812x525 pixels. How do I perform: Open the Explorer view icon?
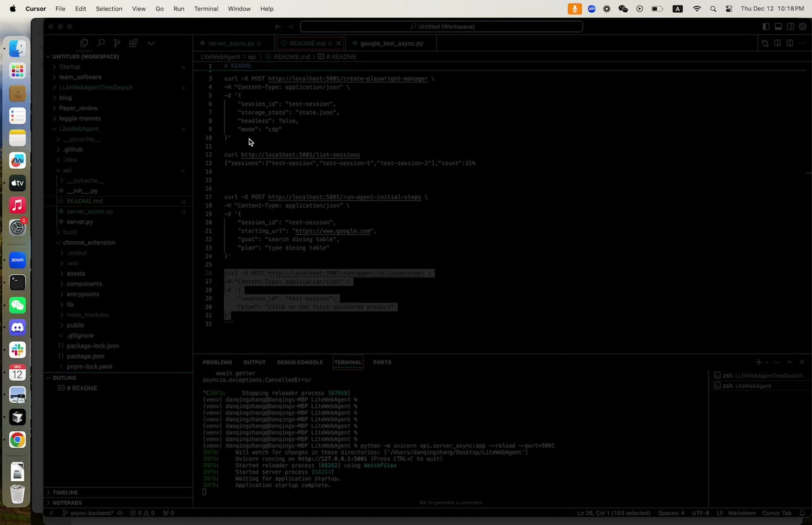pyautogui.click(x=84, y=43)
